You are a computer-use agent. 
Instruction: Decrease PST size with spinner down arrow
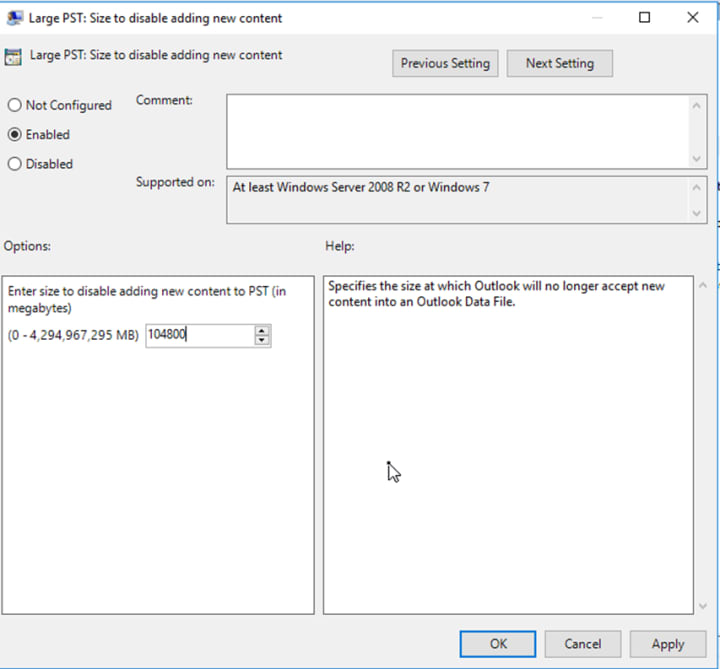[262, 340]
